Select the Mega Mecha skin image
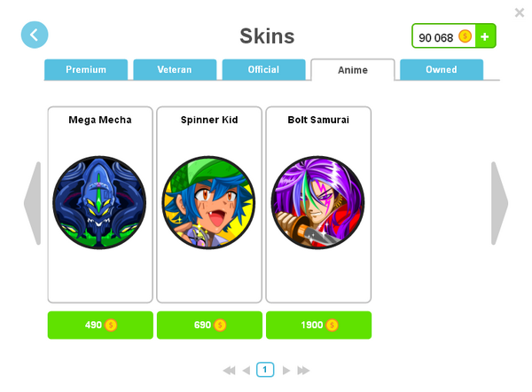Image resolution: width=532 pixels, height=392 pixels. [x=99, y=202]
